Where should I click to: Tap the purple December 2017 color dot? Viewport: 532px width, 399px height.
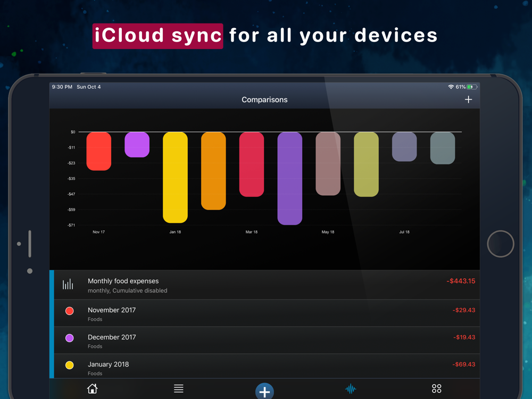point(69,338)
